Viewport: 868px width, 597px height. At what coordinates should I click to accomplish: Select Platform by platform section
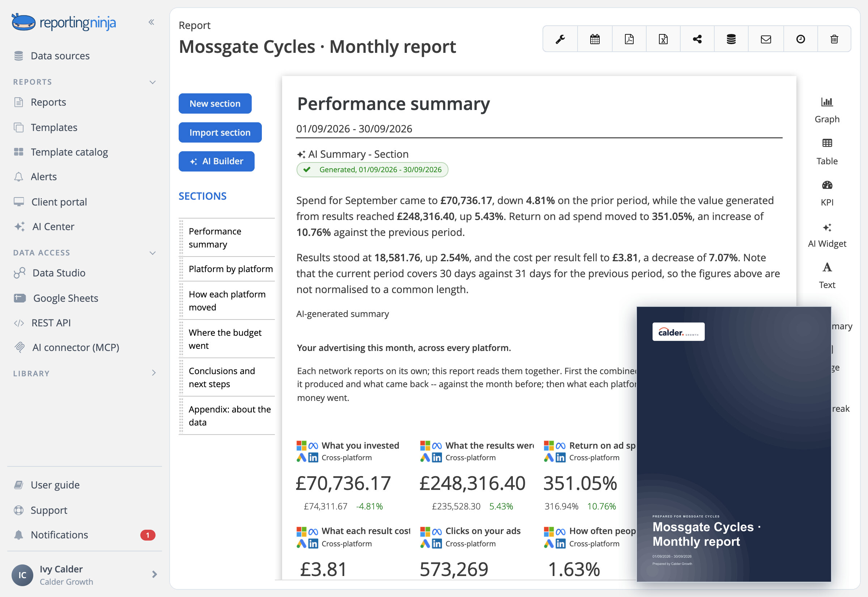click(x=227, y=269)
